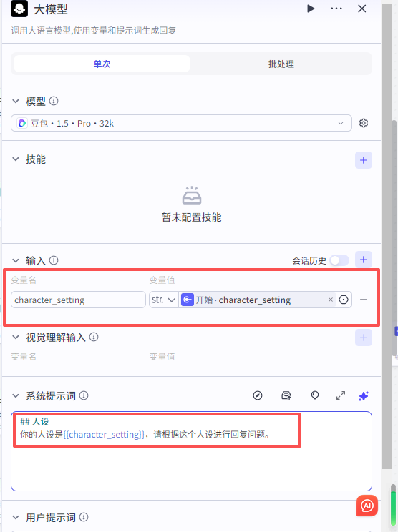Show info tooltip for 用户提示词
Image resolution: width=398 pixels, height=532 pixels.
(x=84, y=517)
